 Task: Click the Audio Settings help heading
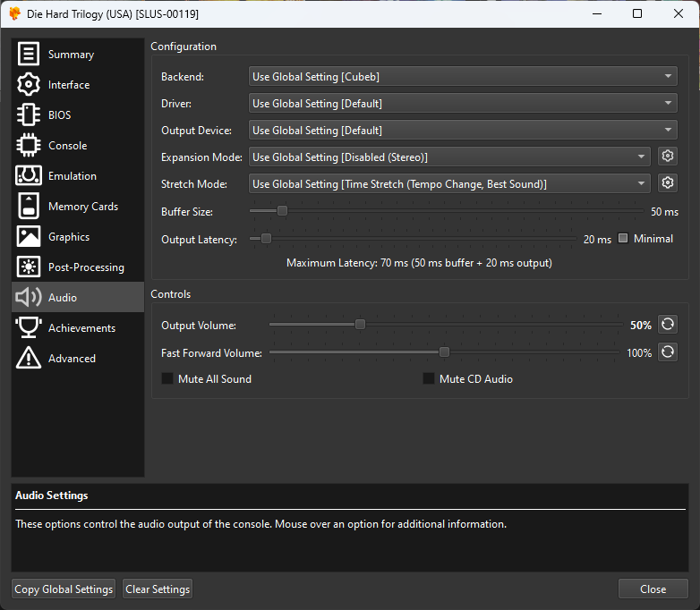pyautogui.click(x=51, y=496)
